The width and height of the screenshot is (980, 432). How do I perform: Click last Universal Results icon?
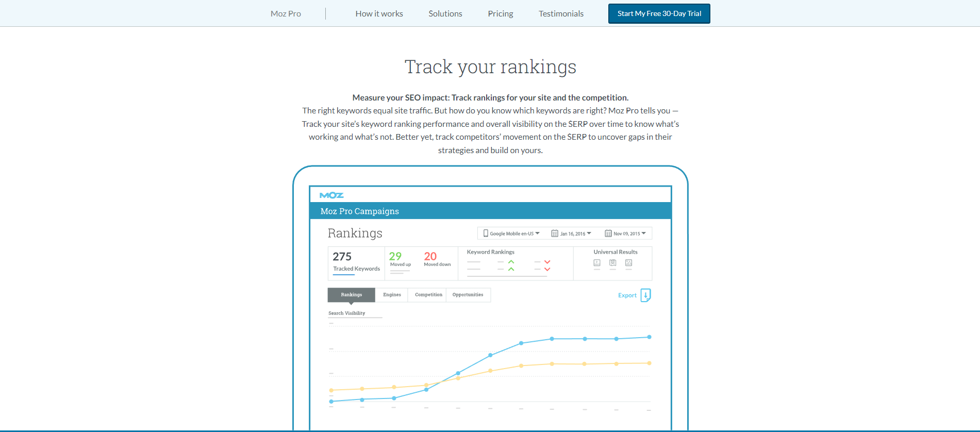tap(629, 263)
